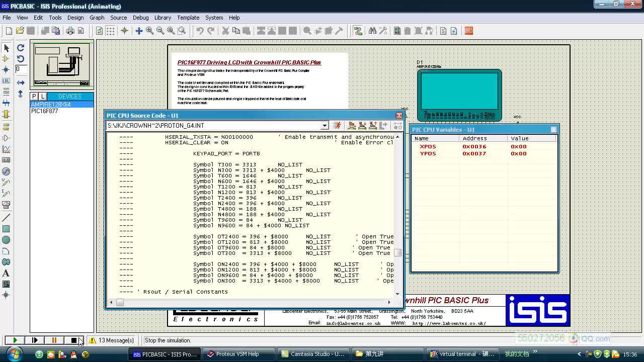This screenshot has width=644, height=362.
Task: Select the virtual instruments mode
Action: click(x=7, y=205)
